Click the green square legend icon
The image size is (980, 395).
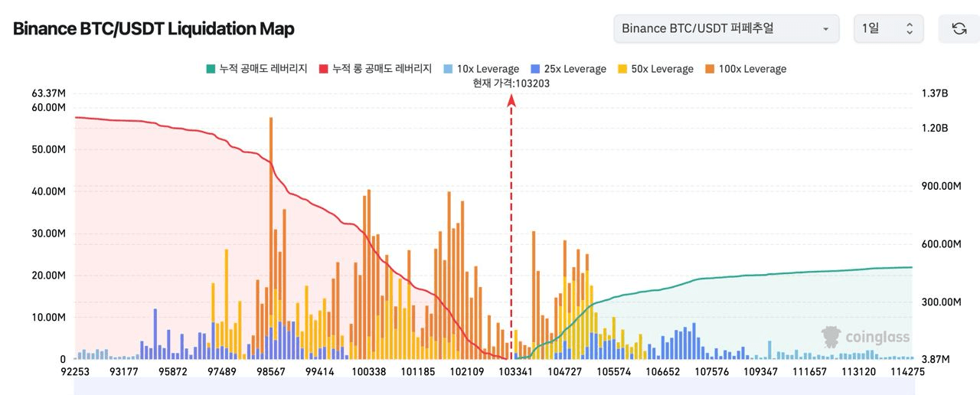211,69
